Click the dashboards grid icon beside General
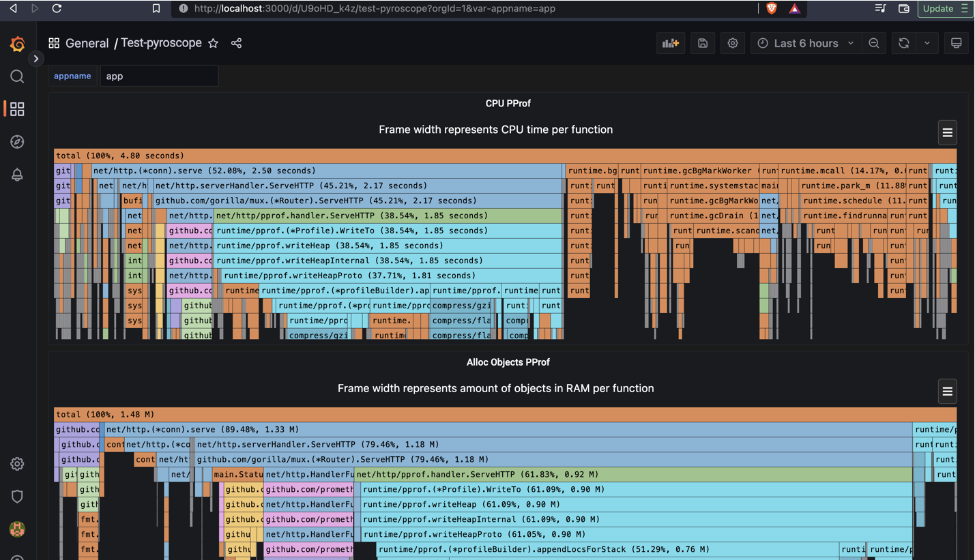Viewport: 975px width, 560px height. point(54,43)
